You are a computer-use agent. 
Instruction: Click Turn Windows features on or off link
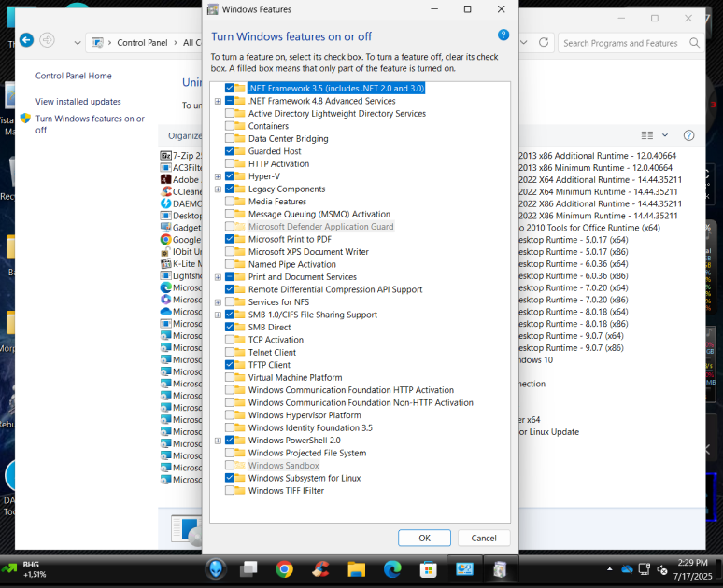coord(90,124)
